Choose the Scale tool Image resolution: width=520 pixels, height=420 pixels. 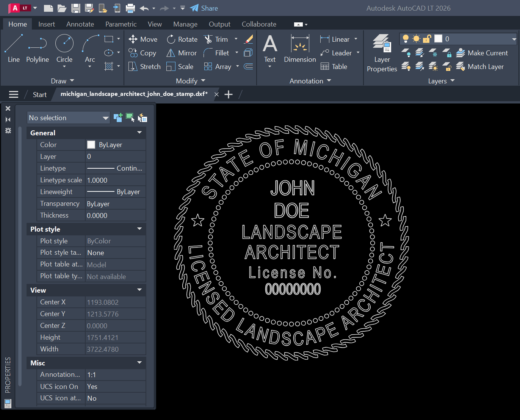180,66
